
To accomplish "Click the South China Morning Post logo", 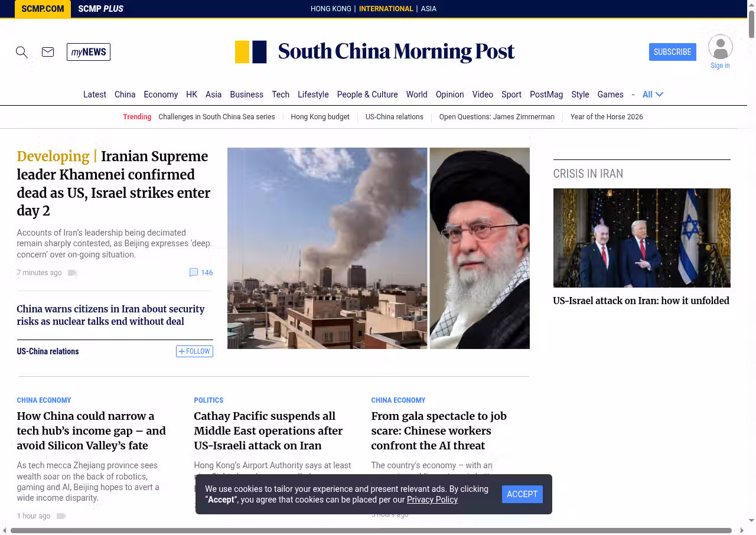I will coord(375,52).
